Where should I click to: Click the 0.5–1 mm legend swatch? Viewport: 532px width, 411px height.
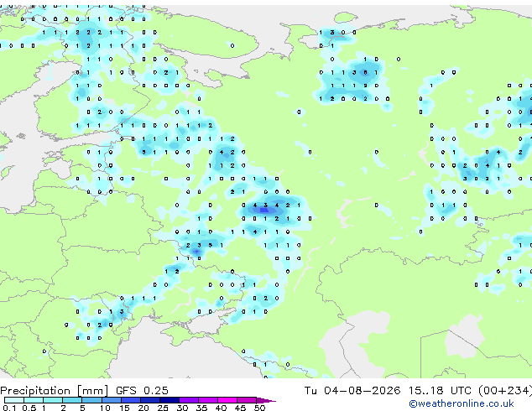click(34, 400)
